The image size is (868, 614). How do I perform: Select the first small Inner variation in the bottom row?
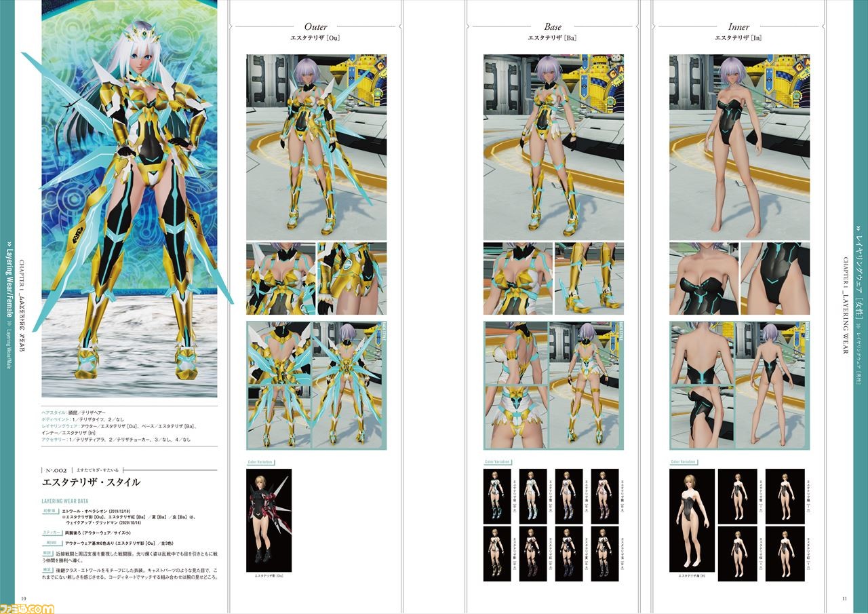pos(737,554)
